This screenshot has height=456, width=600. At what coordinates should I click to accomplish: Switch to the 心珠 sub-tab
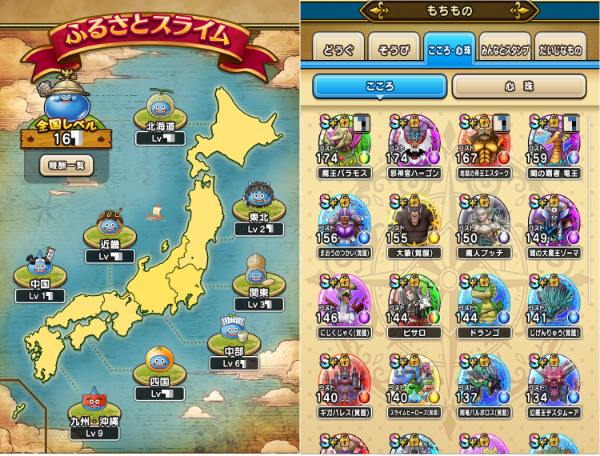click(519, 86)
